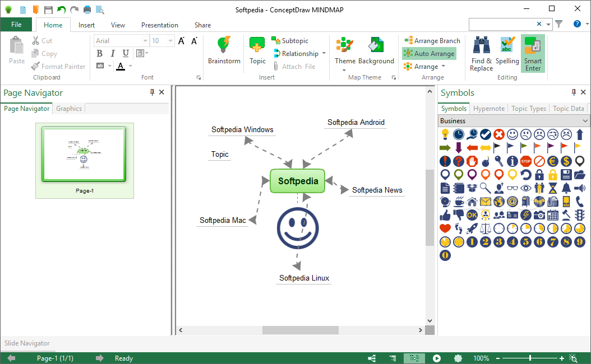This screenshot has height=364, width=591.
Task: Switch to the Hypernote tab
Action: 488,109
